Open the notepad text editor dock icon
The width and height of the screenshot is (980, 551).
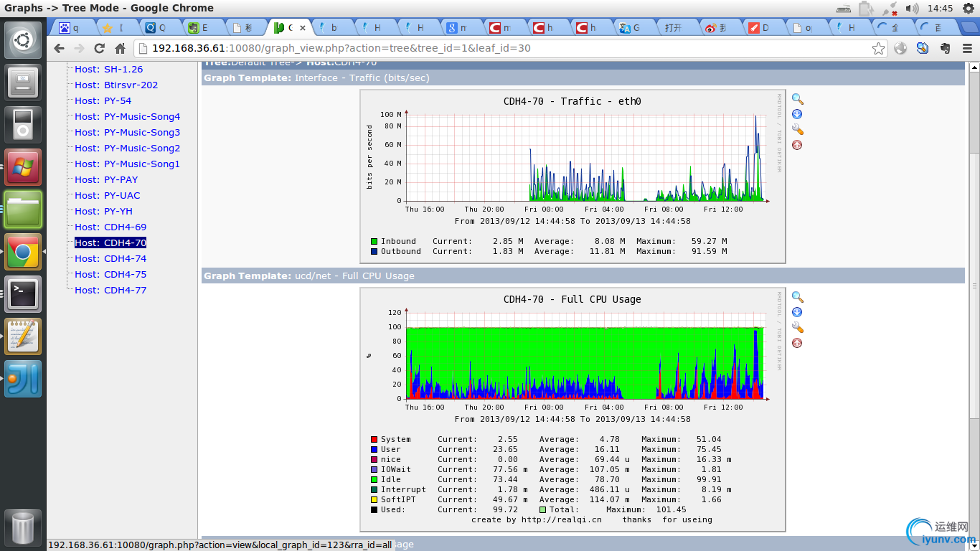click(x=23, y=336)
